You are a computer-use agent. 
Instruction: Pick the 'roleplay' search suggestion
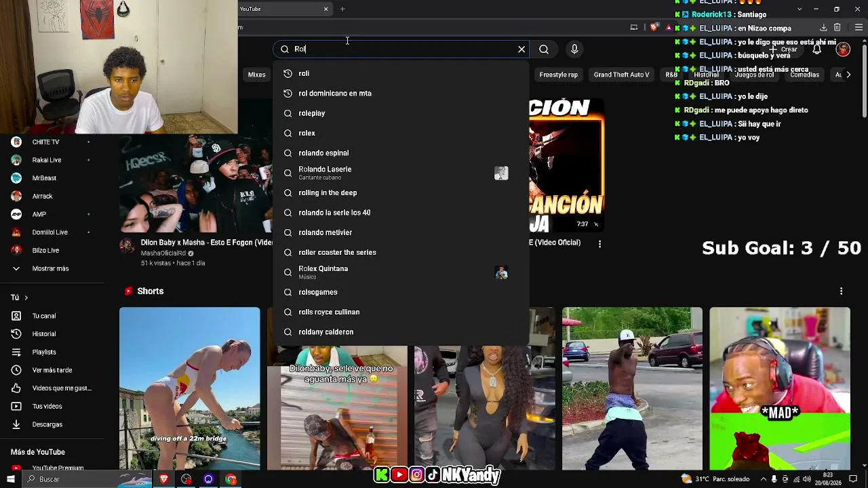401,113
